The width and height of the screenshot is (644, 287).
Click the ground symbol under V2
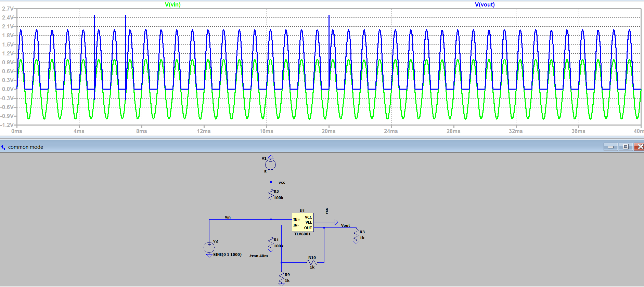click(x=209, y=256)
